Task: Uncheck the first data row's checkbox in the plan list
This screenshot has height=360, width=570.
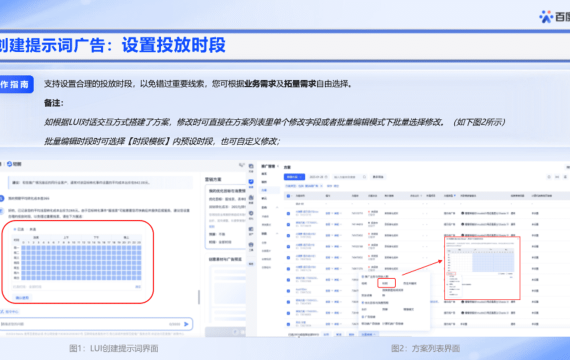Action: [288, 213]
